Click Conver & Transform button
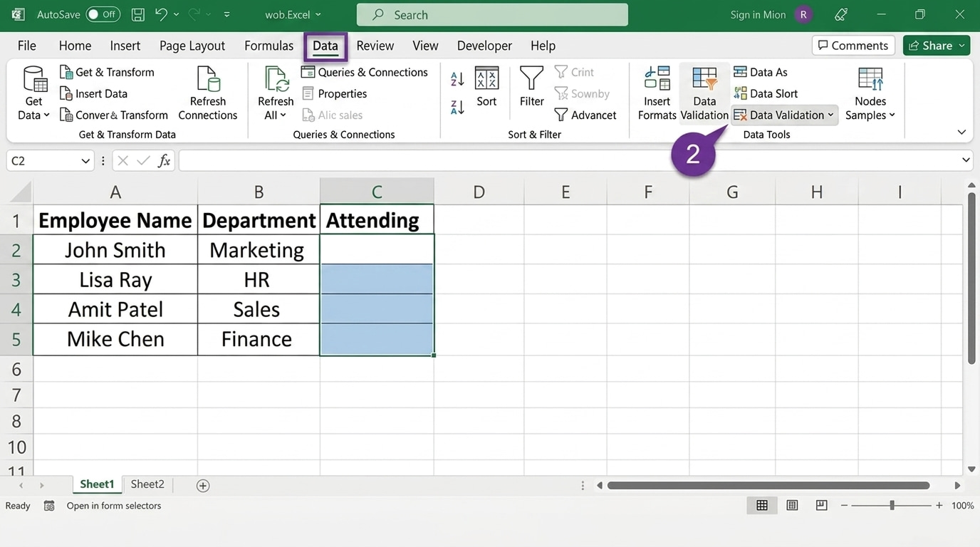 114,115
